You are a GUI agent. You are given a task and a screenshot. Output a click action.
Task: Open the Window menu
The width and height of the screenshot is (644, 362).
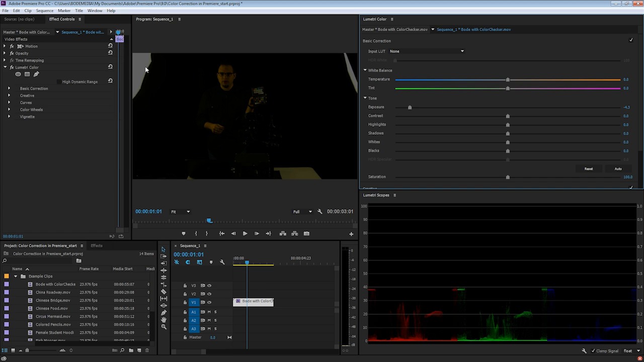click(x=95, y=11)
